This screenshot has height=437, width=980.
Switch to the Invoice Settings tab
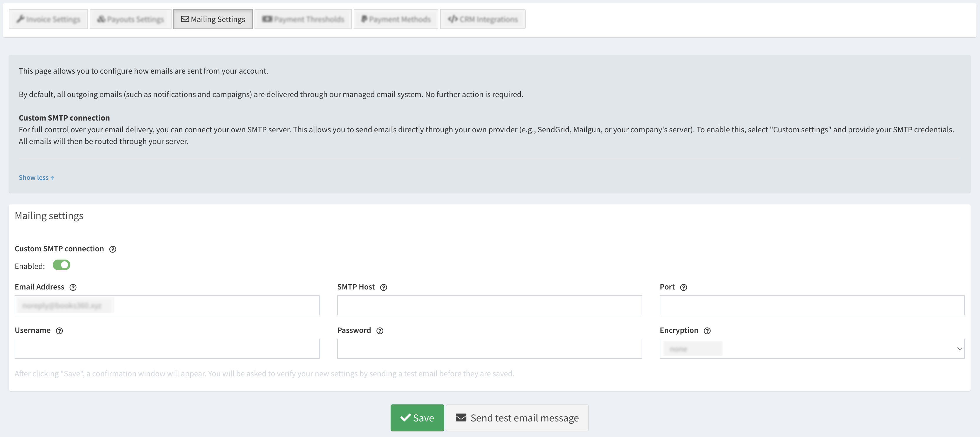point(48,19)
